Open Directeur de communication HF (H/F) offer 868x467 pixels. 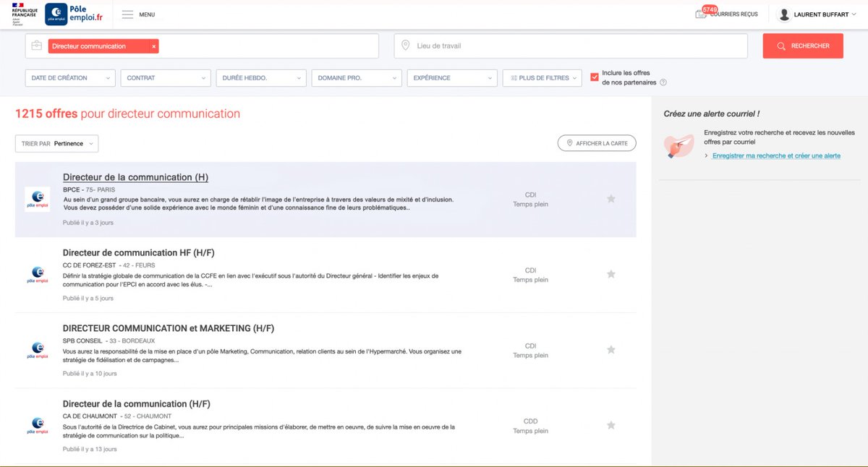139,253
